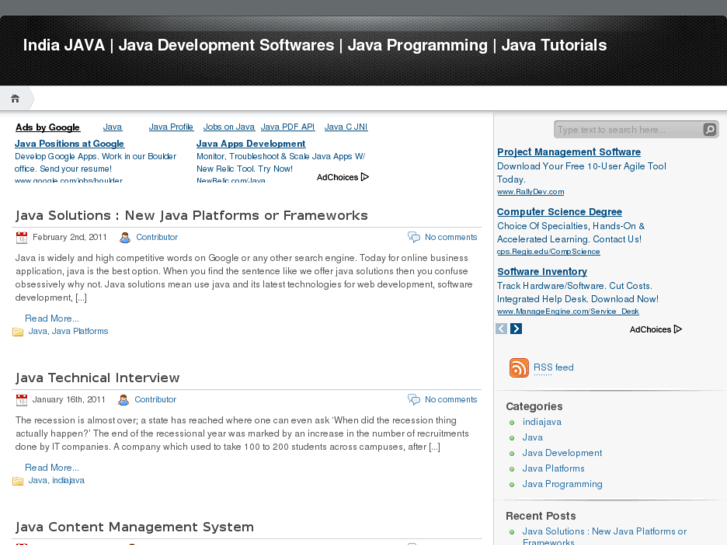Click the previous ad arrow in sidebar
This screenshot has height=545, width=727.
[x=503, y=329]
